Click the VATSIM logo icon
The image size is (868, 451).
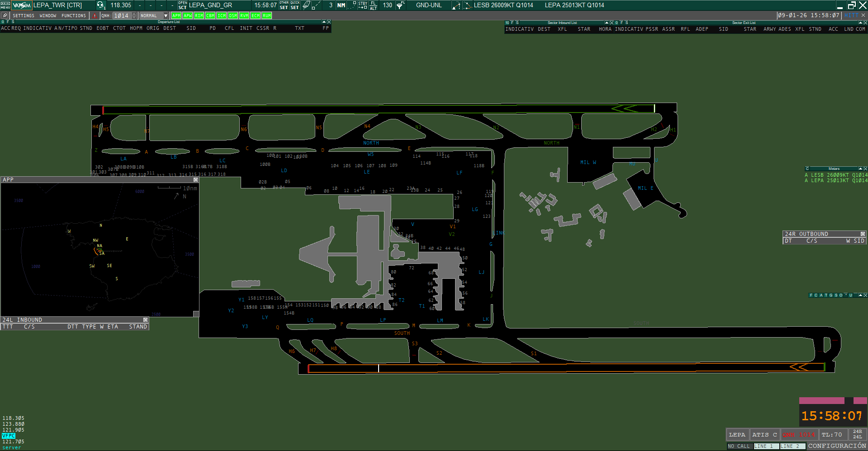pos(22,5)
